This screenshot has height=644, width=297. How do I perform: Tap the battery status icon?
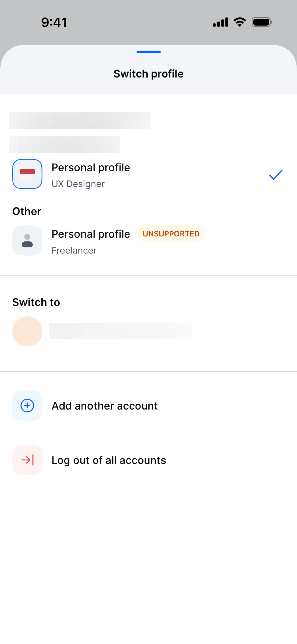262,22
